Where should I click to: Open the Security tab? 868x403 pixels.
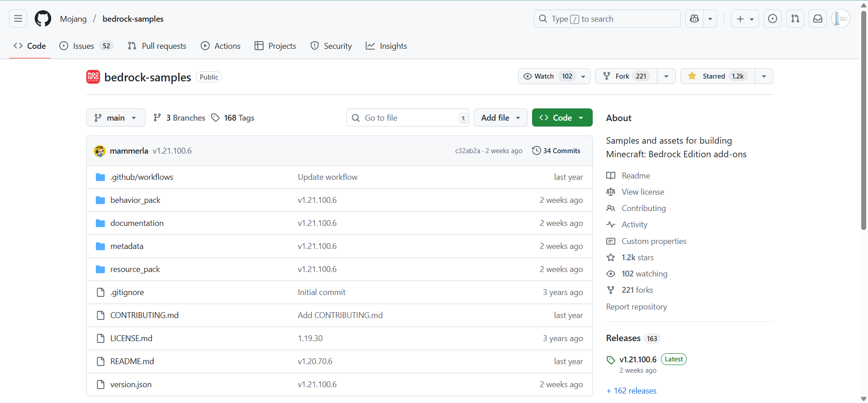[331, 46]
